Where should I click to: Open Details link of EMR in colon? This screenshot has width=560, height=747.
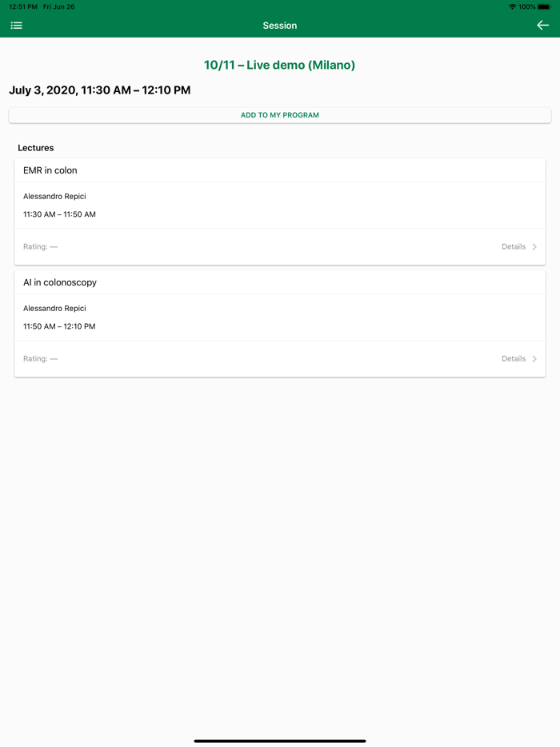[x=514, y=247]
